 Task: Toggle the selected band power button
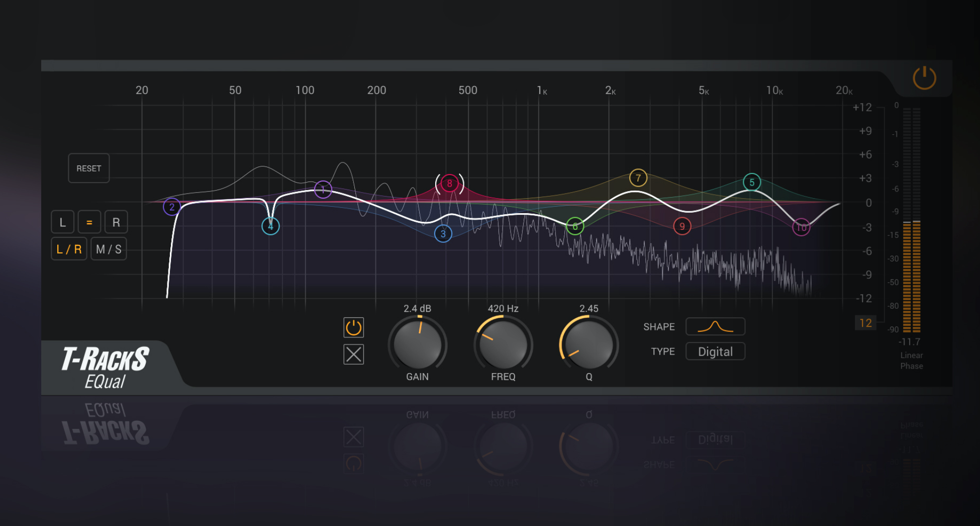click(x=354, y=327)
